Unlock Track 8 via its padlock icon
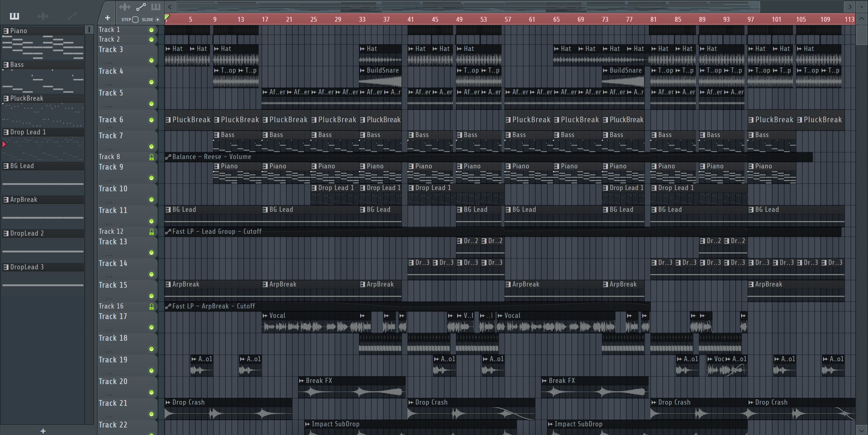 coord(151,157)
